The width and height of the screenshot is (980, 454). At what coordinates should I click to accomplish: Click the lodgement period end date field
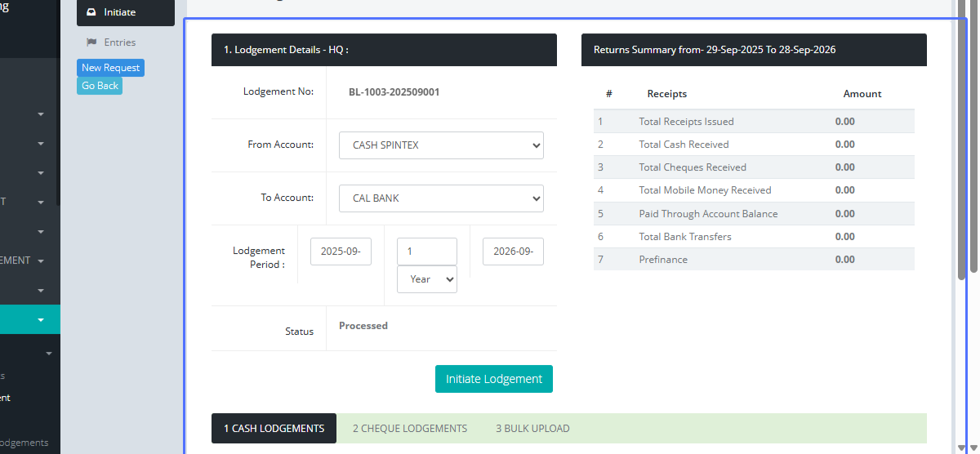(513, 251)
